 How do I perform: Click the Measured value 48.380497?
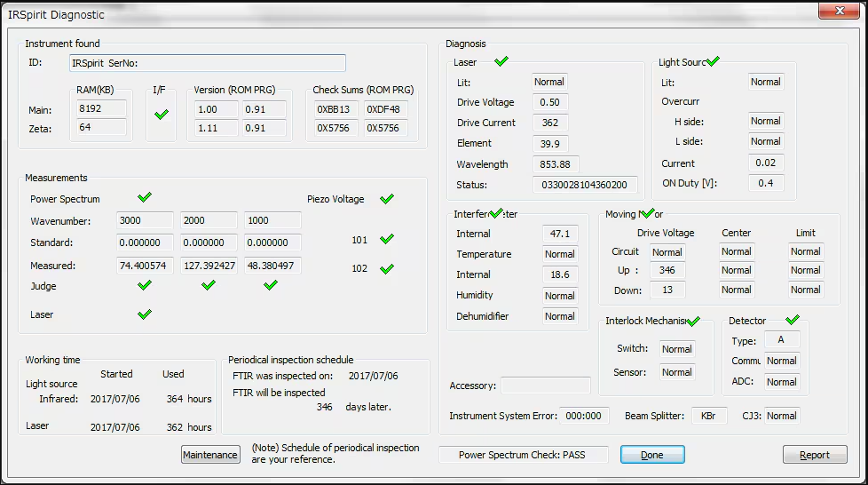click(272, 266)
